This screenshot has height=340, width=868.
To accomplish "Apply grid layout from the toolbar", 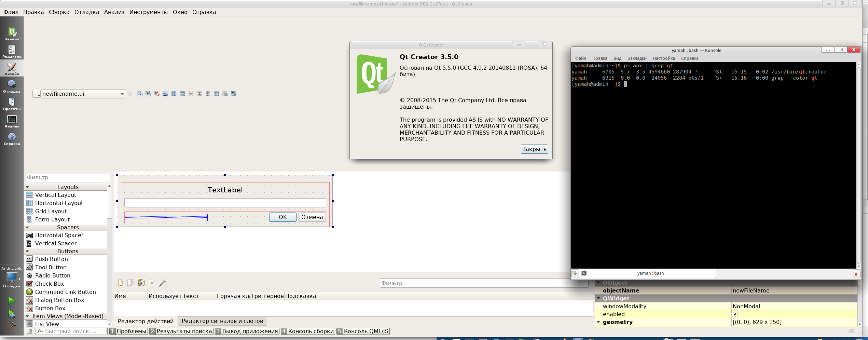I will [217, 94].
